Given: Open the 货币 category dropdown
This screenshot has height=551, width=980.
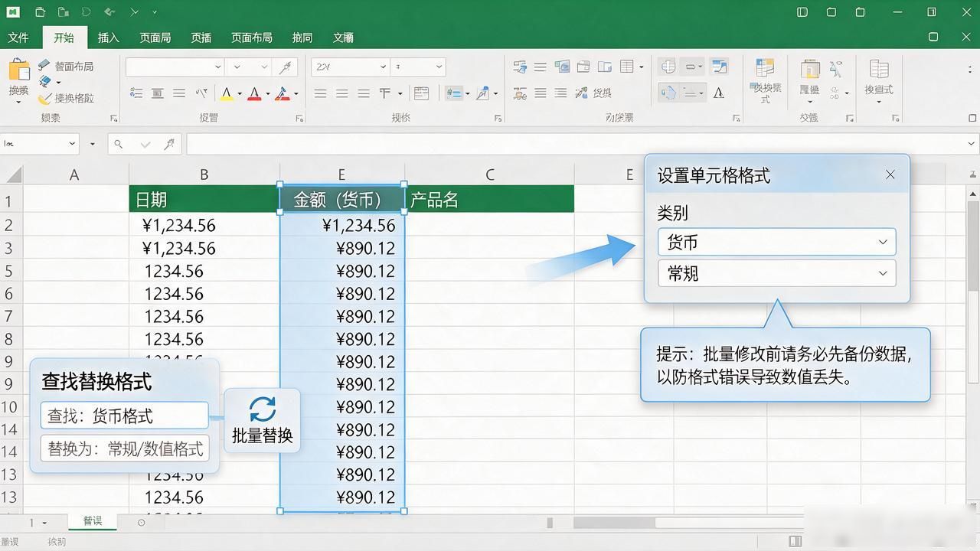Looking at the screenshot, I should [776, 242].
